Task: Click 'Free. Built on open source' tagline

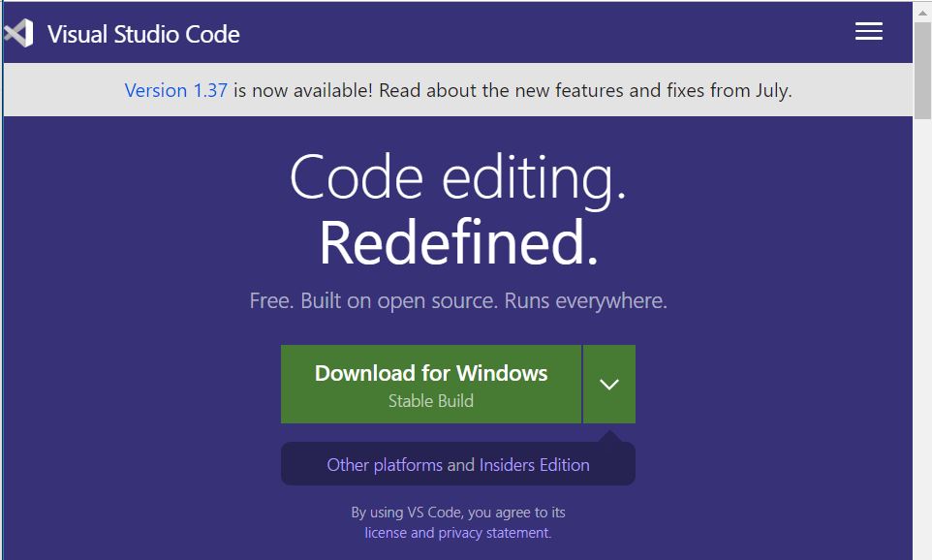Action: coord(458,300)
